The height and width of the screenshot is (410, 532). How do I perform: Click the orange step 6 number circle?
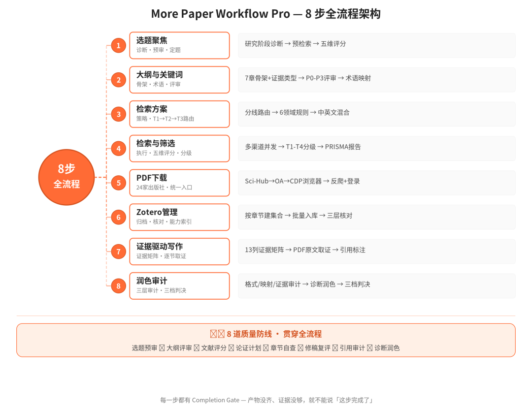(x=118, y=217)
